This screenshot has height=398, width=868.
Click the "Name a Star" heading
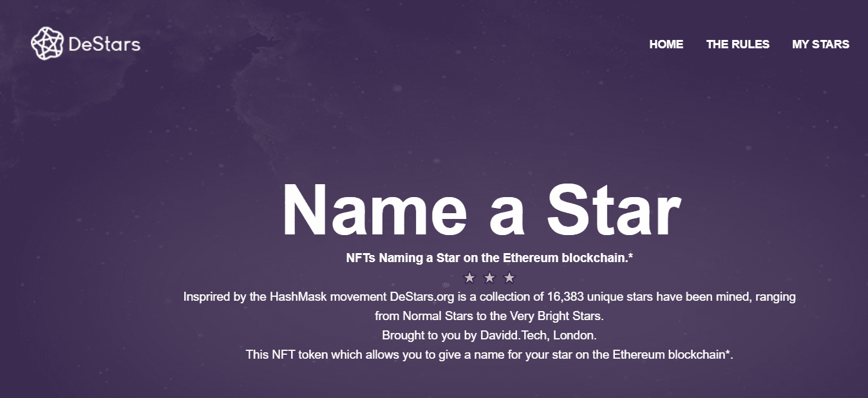pos(482,211)
